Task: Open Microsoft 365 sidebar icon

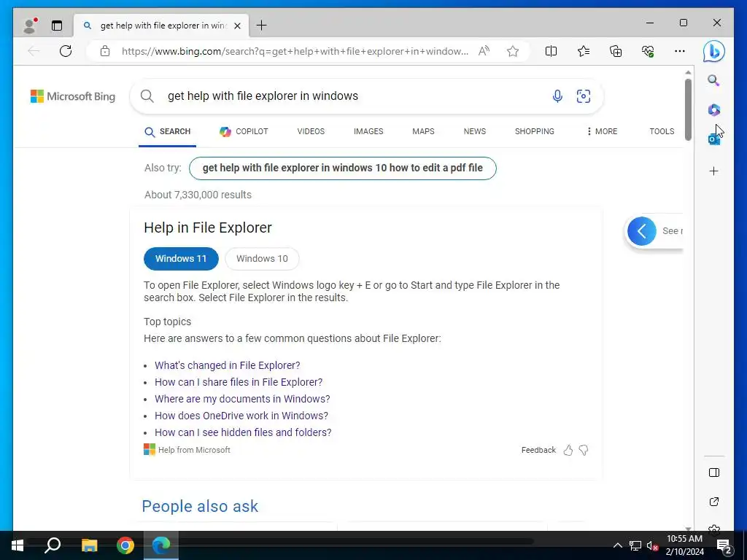Action: click(713, 110)
